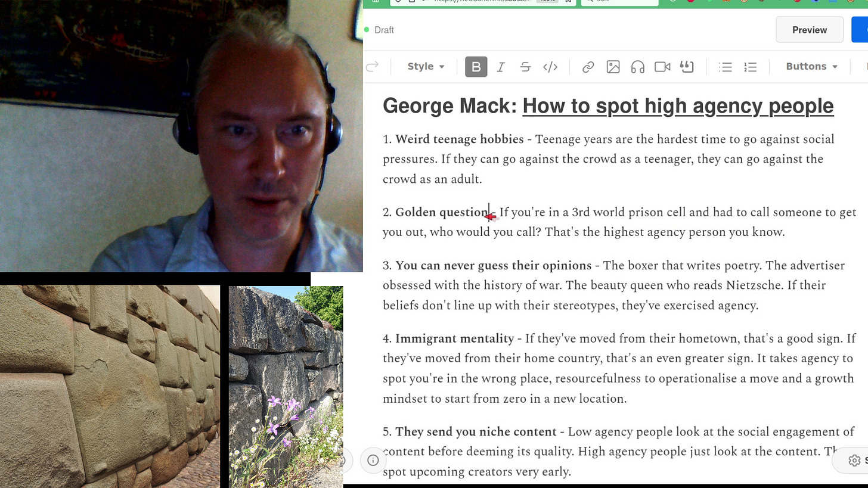Toggle strikethrough formatting
868x488 pixels.
point(525,67)
